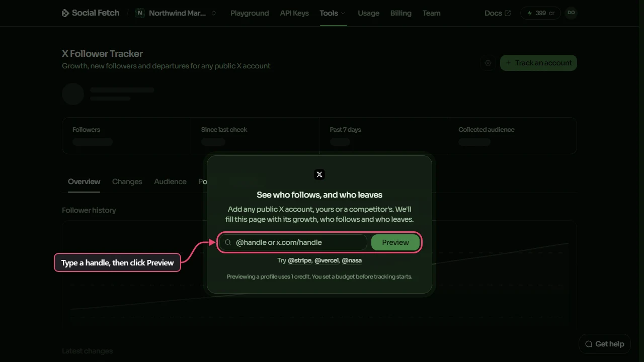Viewport: 644px width, 362px height.
Task: Open the API Keys page
Action: click(x=294, y=13)
